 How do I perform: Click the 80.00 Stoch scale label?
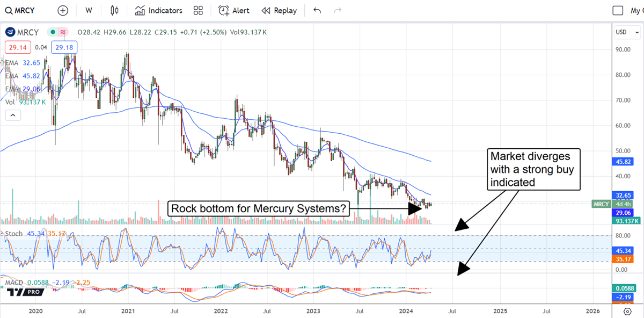click(x=623, y=235)
